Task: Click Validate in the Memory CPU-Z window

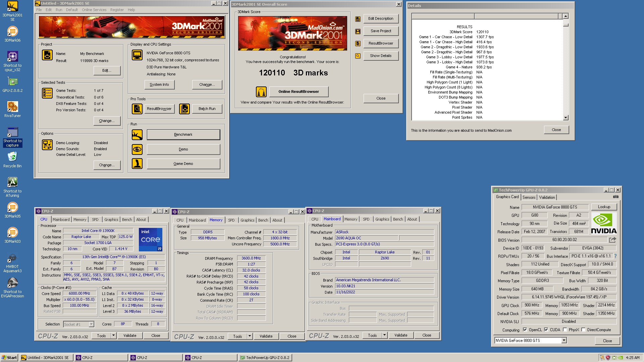Action: click(x=266, y=336)
